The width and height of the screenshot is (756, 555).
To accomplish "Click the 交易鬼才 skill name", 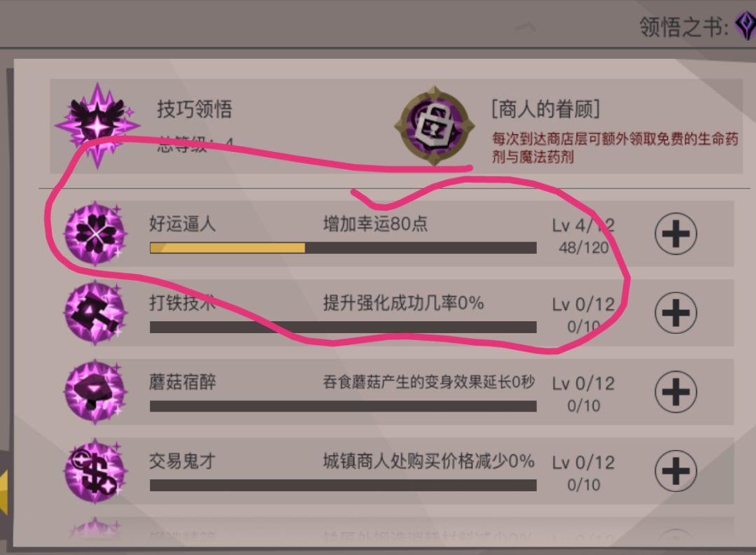I will (x=182, y=461).
